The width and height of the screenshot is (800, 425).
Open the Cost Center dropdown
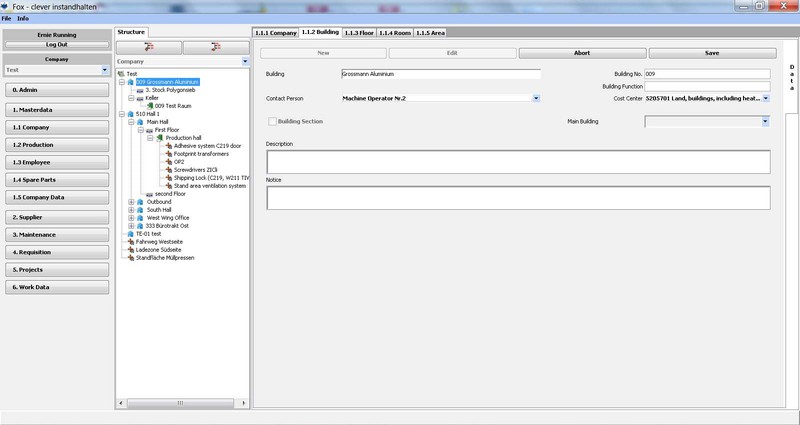pyautogui.click(x=766, y=98)
